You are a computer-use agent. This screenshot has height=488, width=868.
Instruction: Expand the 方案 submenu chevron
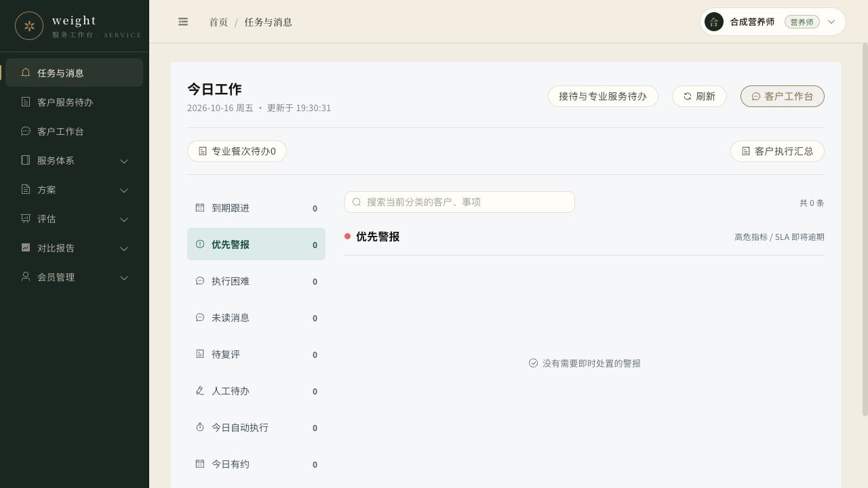[124, 190]
